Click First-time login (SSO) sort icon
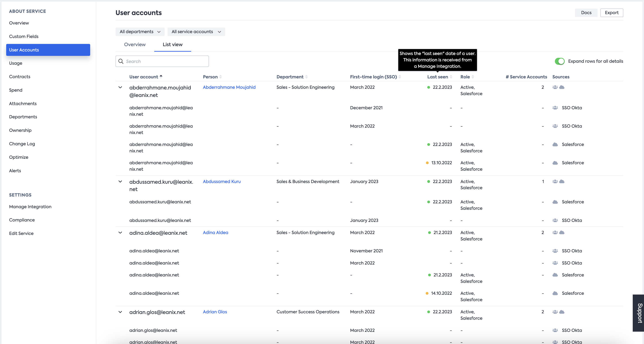The width and height of the screenshot is (644, 344). pyautogui.click(x=400, y=77)
